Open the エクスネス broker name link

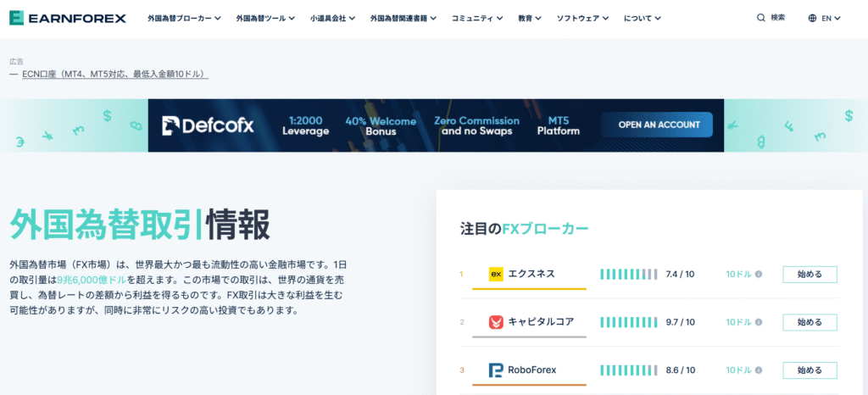click(531, 274)
